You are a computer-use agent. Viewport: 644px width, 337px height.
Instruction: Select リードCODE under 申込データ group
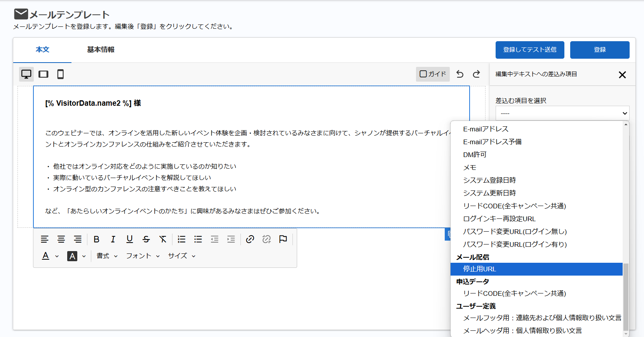[536, 293]
